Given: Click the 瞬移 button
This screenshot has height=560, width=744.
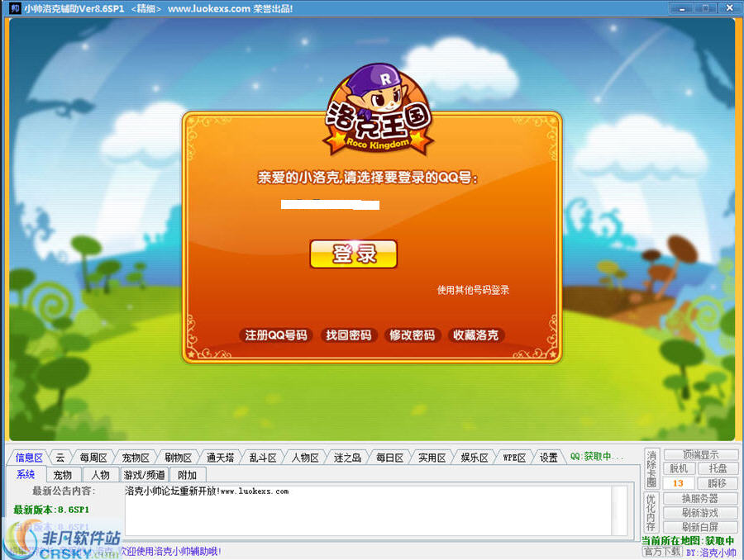Looking at the screenshot, I should pyautogui.click(x=718, y=483).
